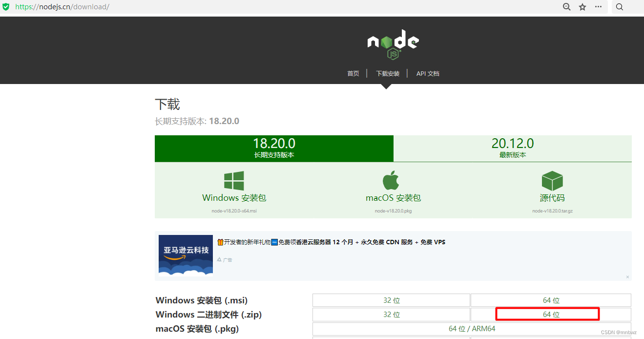Bookmark page with the star icon
This screenshot has height=339, width=644.
point(582,7)
